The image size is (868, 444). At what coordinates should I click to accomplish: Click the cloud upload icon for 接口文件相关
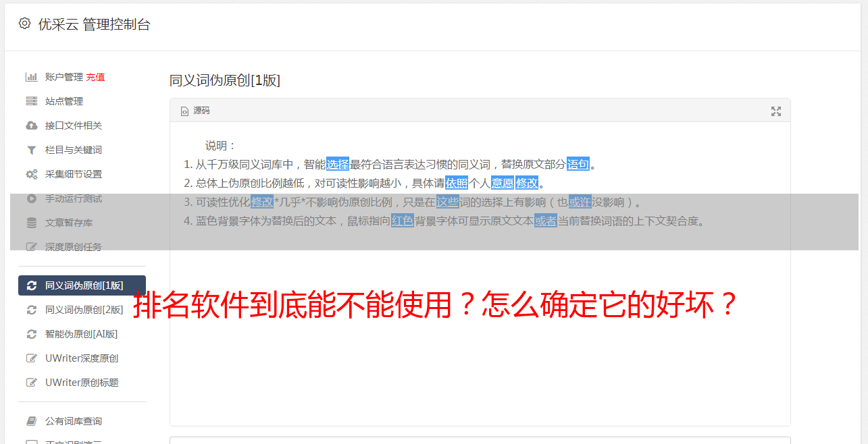(31, 126)
